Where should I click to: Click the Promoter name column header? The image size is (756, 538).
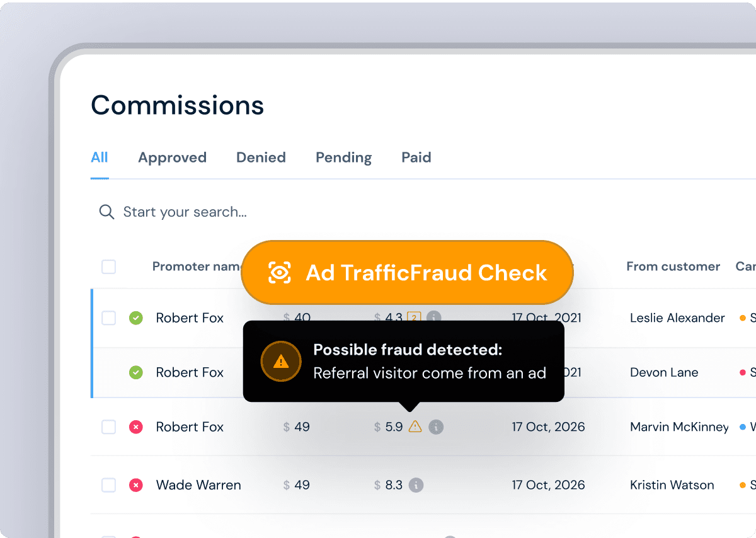point(197,266)
